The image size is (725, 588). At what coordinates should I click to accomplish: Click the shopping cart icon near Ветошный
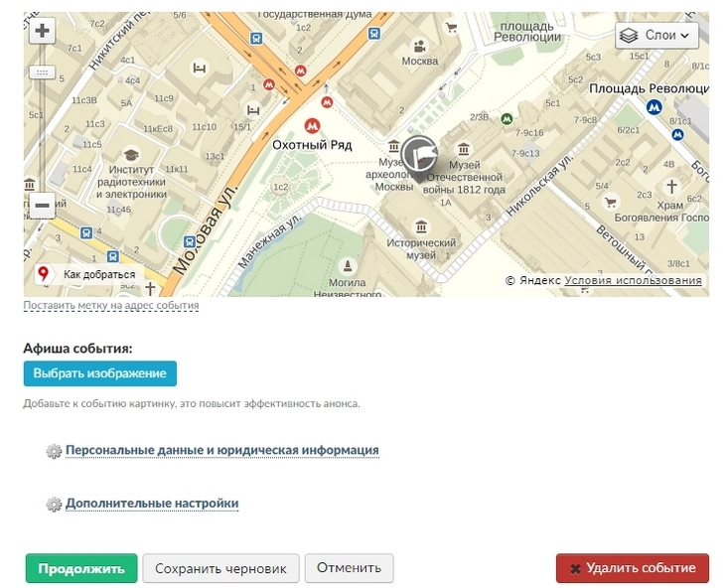(611, 202)
